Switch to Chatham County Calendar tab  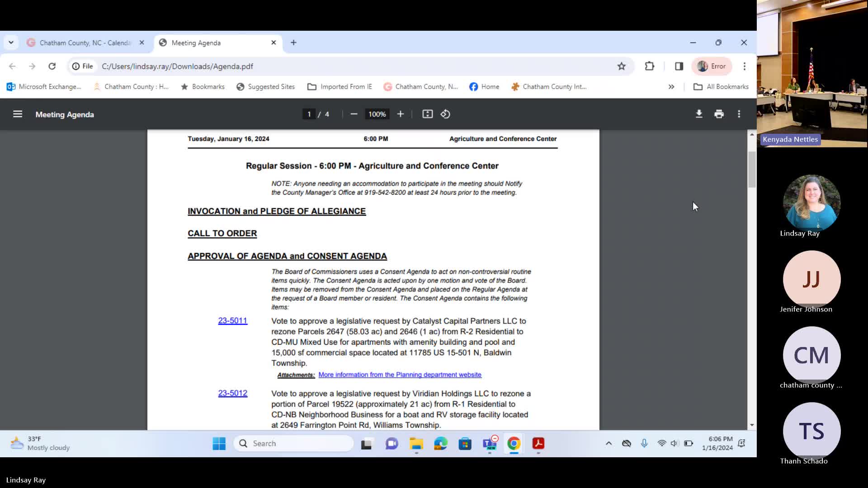pyautogui.click(x=85, y=42)
